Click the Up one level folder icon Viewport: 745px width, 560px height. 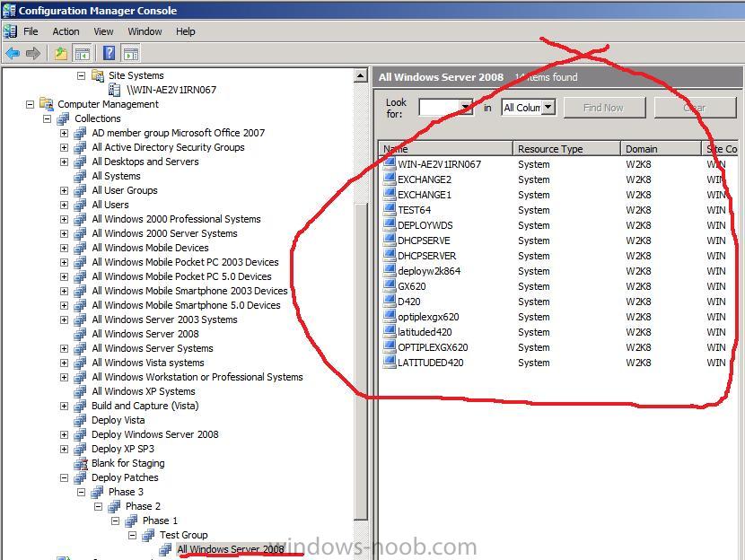pyautogui.click(x=61, y=53)
